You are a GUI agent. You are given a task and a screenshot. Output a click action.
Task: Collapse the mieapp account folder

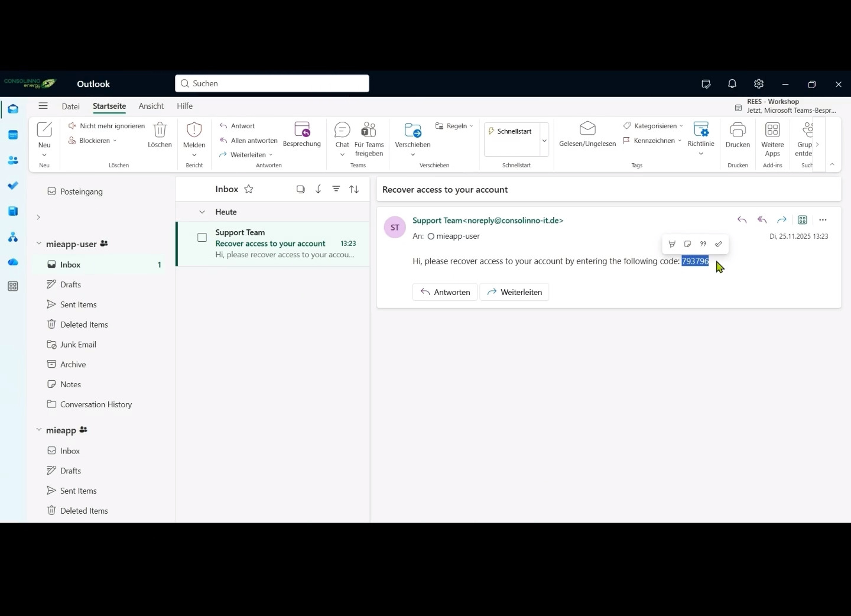click(39, 429)
